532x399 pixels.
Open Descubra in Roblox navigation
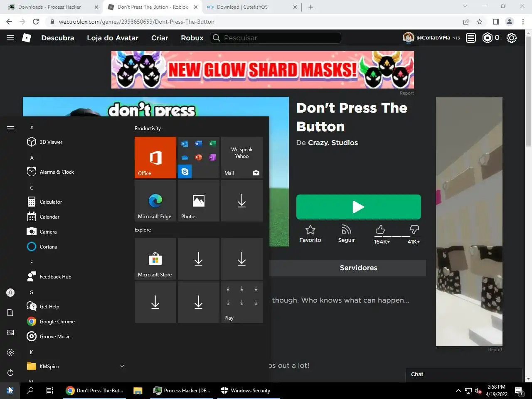point(58,38)
